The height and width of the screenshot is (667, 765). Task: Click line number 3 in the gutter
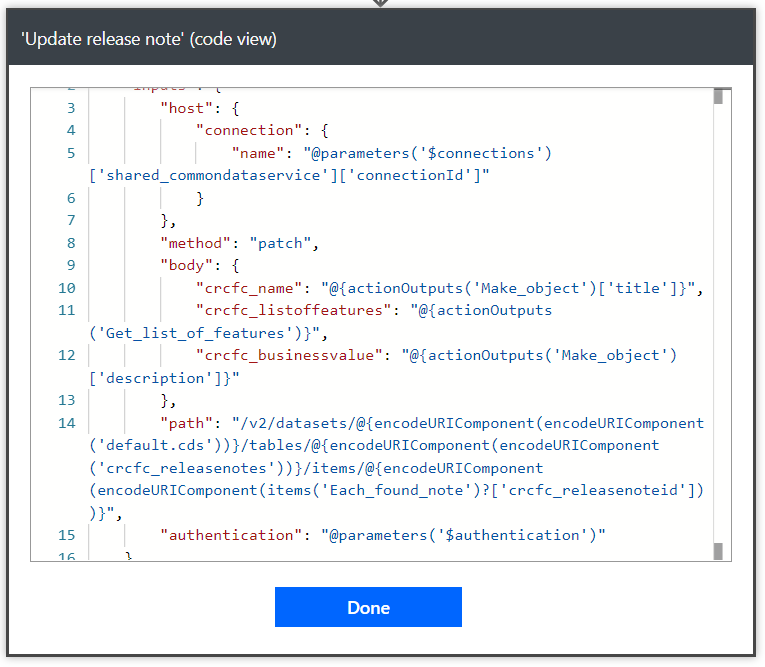70,108
